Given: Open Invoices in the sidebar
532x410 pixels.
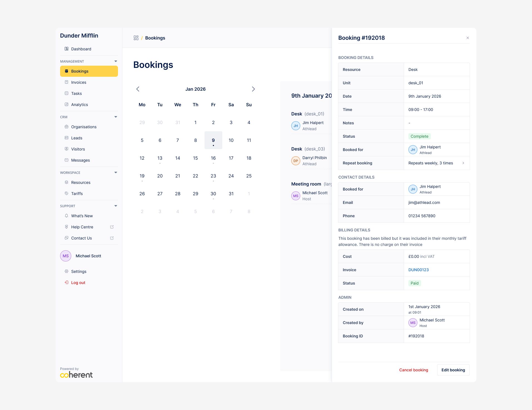Looking at the screenshot, I should [x=78, y=82].
